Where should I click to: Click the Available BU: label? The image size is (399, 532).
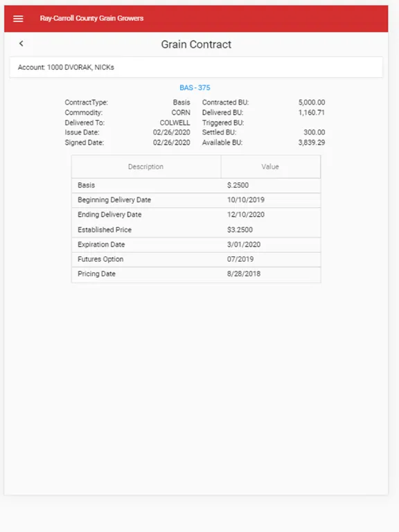222,143
